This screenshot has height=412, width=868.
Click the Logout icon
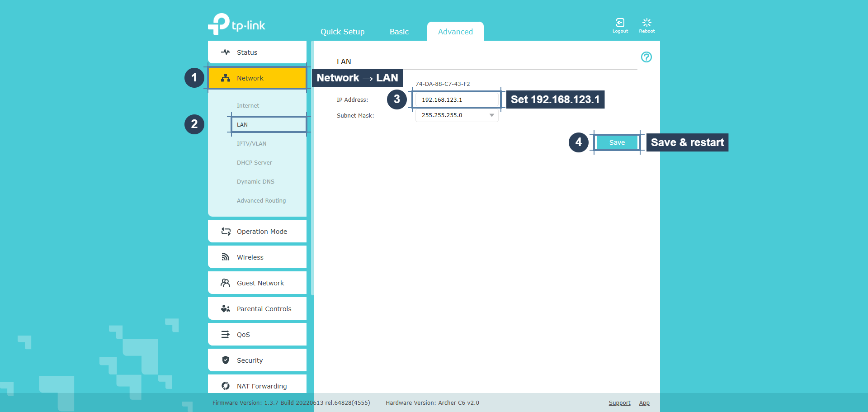pyautogui.click(x=620, y=23)
